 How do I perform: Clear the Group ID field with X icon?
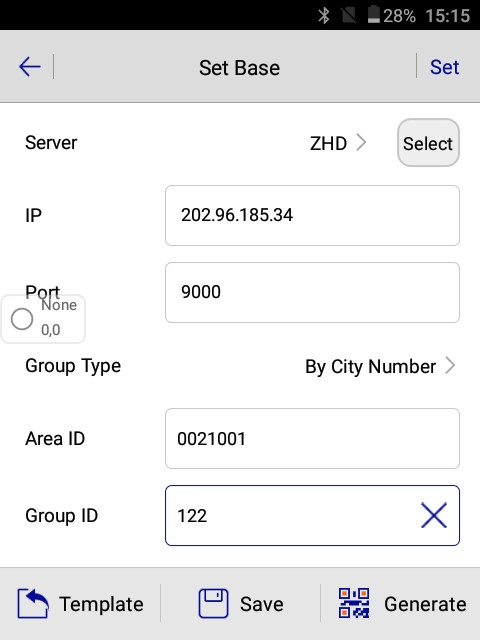coord(434,515)
